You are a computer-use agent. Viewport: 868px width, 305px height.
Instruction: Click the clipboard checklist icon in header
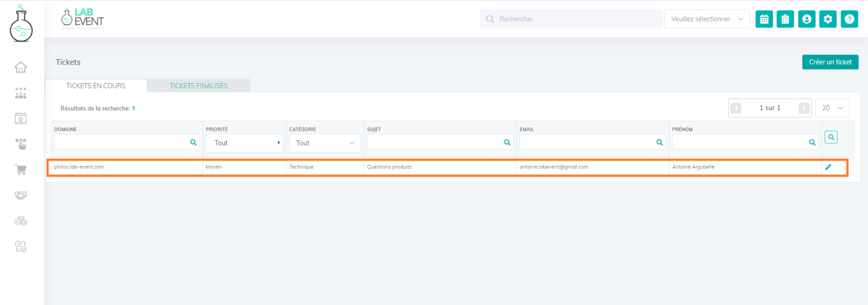(785, 19)
